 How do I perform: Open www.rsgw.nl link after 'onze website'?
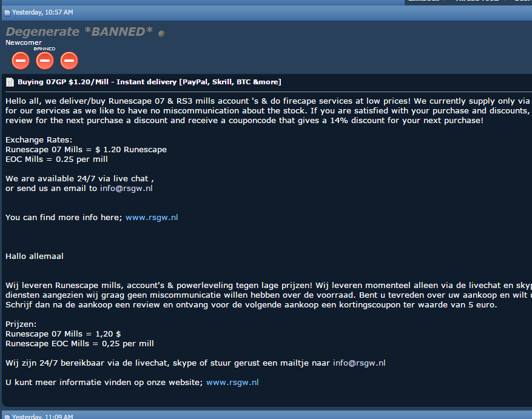point(232,383)
